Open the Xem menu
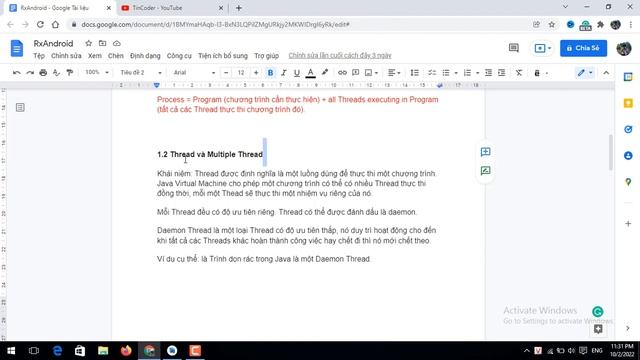The height and width of the screenshot is (360, 640). tap(95, 56)
